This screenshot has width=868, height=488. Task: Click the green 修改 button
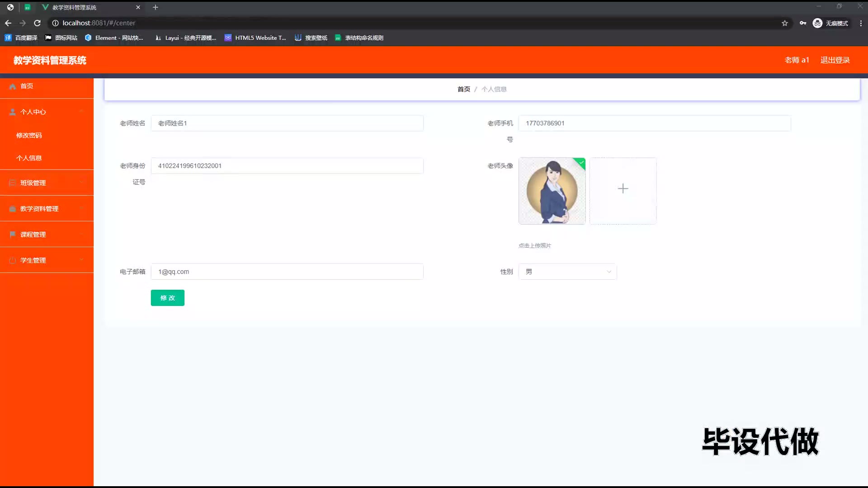[x=168, y=298]
